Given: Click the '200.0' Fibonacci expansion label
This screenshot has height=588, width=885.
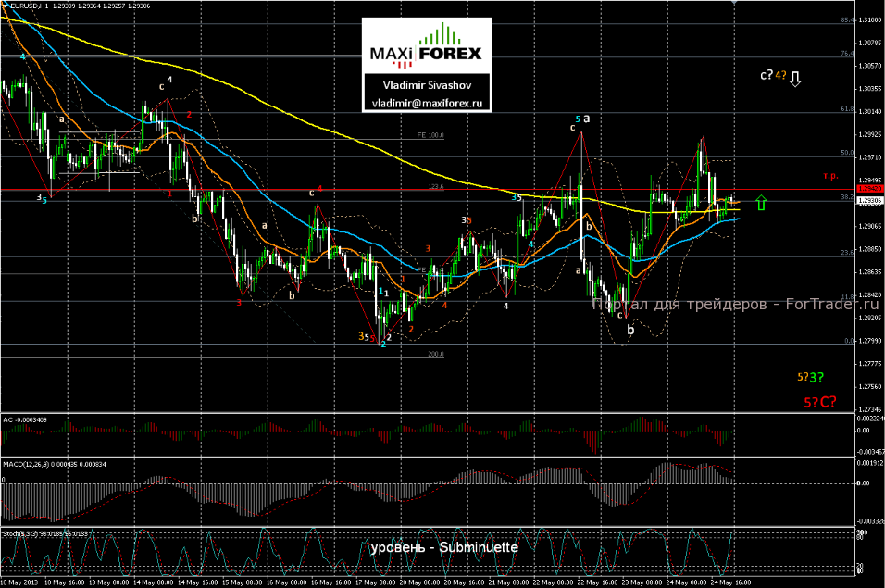Looking at the screenshot, I should (436, 355).
